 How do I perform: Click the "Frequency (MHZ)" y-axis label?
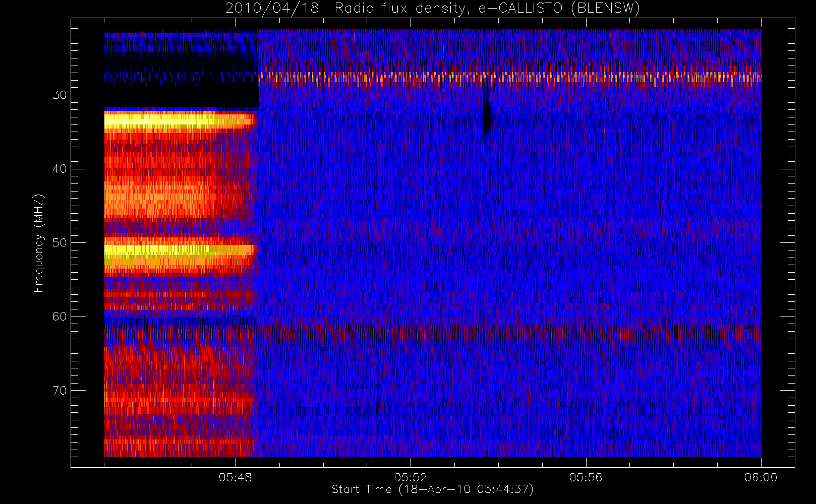point(38,243)
